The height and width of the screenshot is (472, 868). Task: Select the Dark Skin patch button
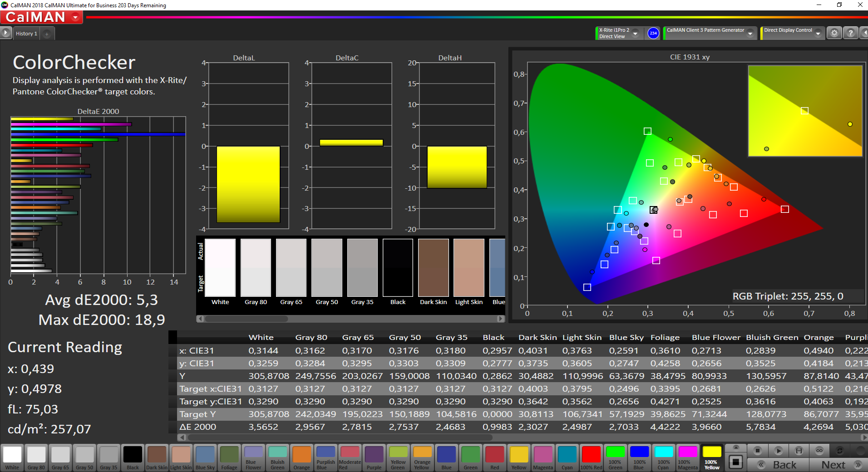tap(157, 458)
